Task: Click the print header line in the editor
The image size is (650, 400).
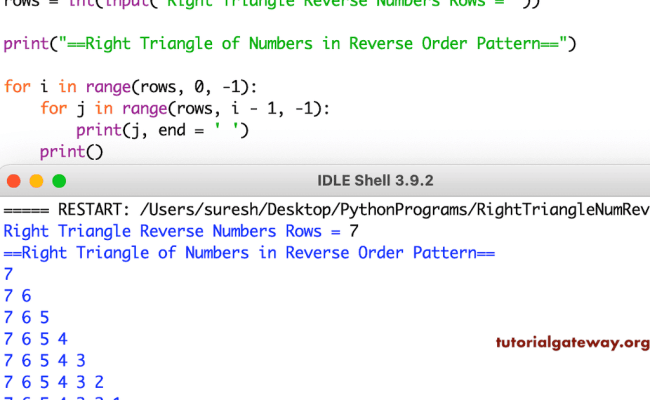Action: [290, 44]
